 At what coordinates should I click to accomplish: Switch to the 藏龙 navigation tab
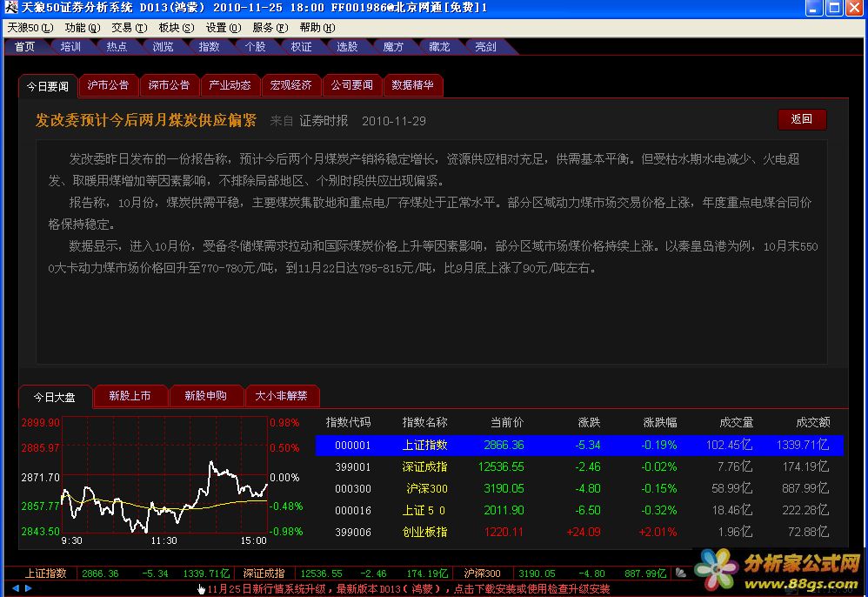tap(439, 47)
